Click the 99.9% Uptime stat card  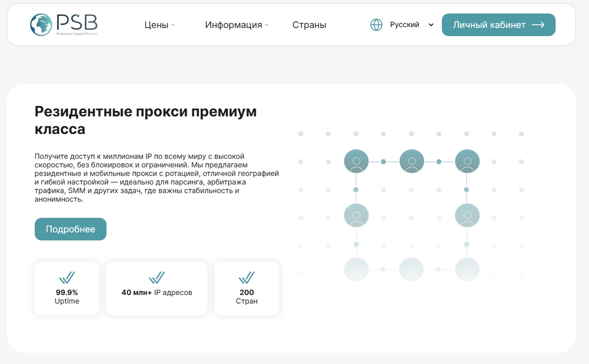coord(67,288)
